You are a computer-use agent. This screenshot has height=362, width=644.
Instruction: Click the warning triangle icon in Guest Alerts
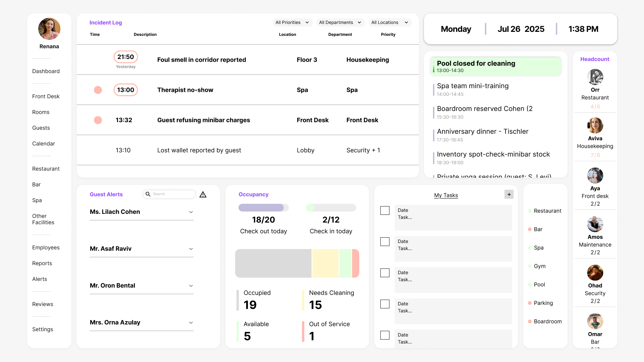click(x=203, y=194)
